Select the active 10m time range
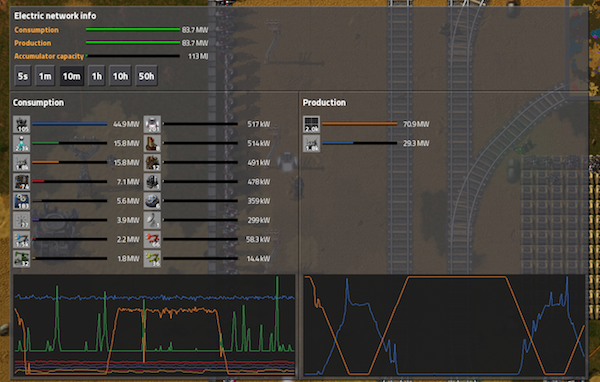 72,76
